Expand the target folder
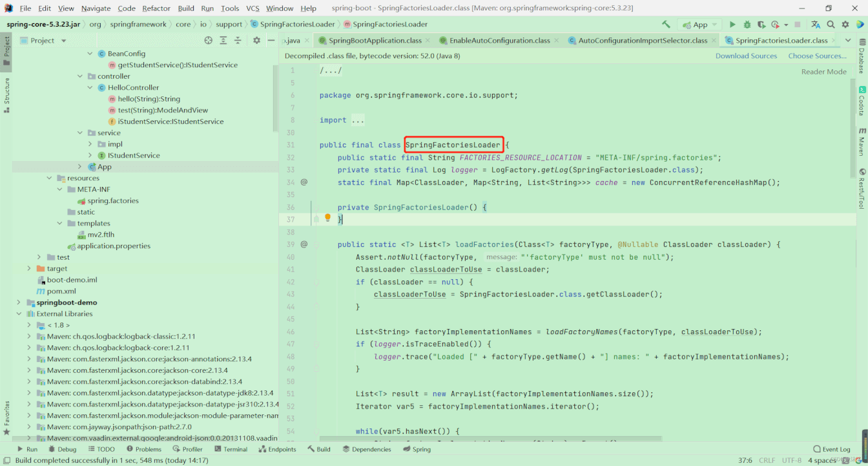Image resolution: width=868 pixels, height=466 pixels. [x=28, y=268]
